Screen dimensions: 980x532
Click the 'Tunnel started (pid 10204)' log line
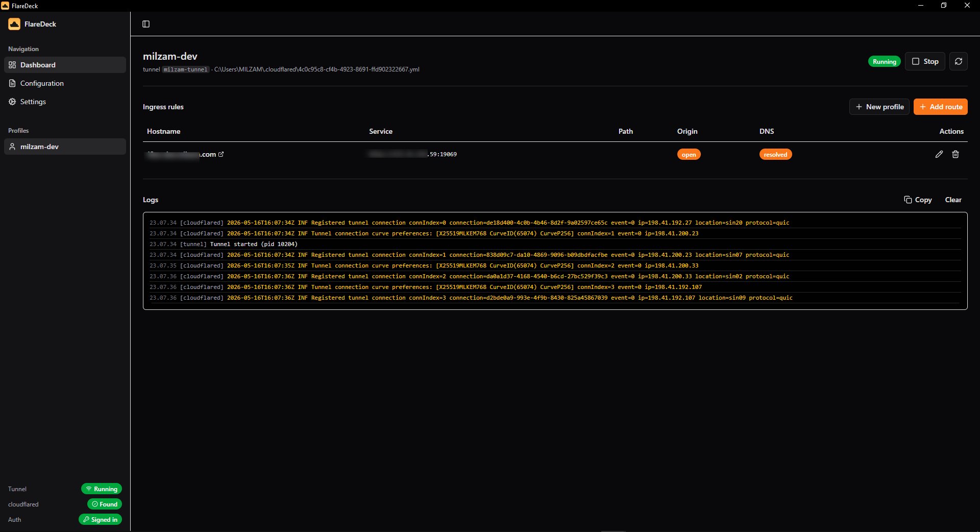pyautogui.click(x=555, y=244)
